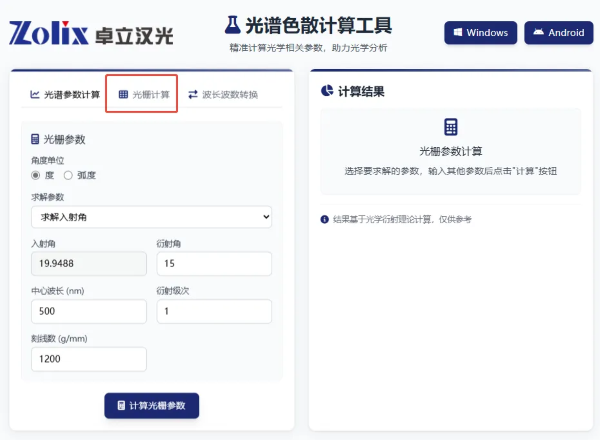Click the Windows download button
Viewport: 600px width, 440px height.
[x=480, y=33]
